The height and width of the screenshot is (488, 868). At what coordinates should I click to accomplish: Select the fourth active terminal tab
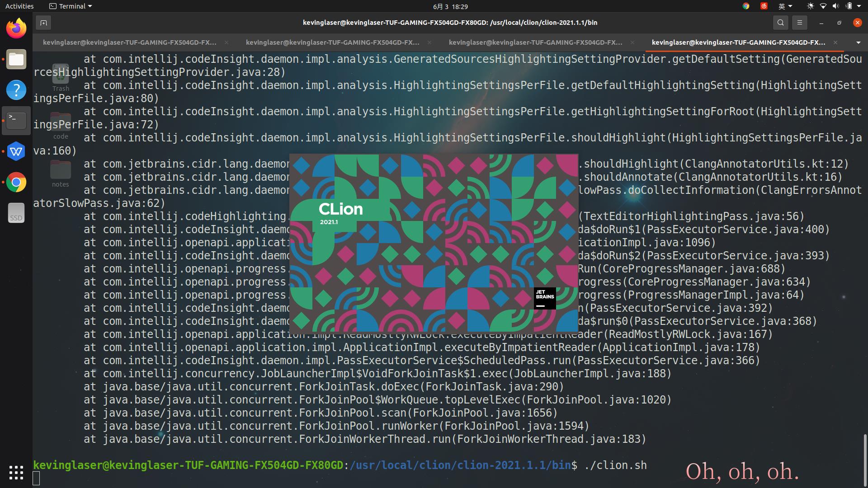[x=738, y=42]
